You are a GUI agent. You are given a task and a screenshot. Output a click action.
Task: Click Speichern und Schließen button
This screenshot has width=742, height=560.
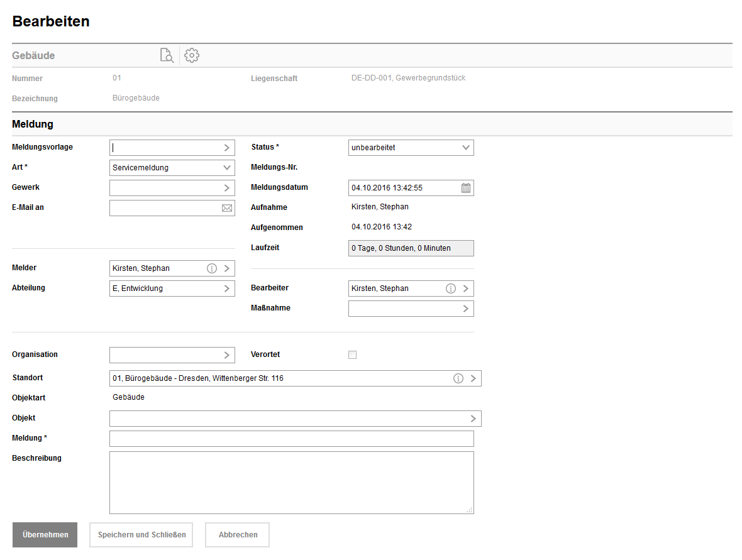tap(141, 535)
